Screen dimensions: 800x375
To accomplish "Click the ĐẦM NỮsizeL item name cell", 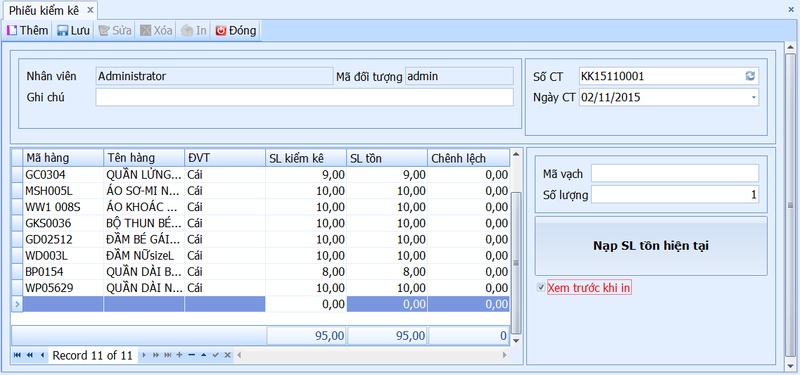I will click(144, 256).
